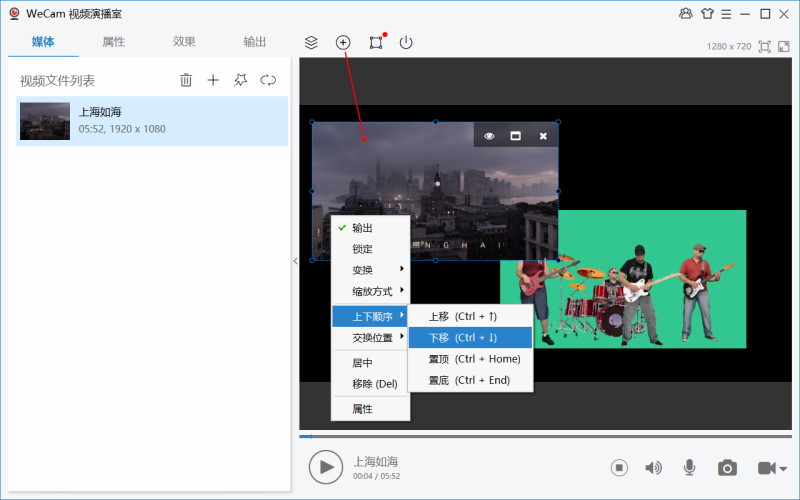Add a video file with plus icon
The image size is (800, 500).
213,80
